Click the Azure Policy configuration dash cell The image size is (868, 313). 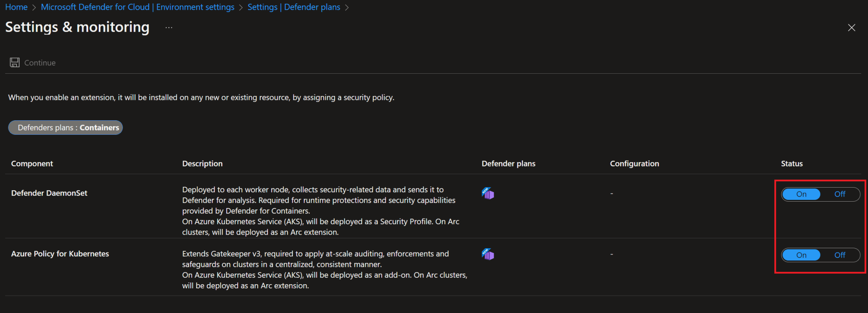612,255
